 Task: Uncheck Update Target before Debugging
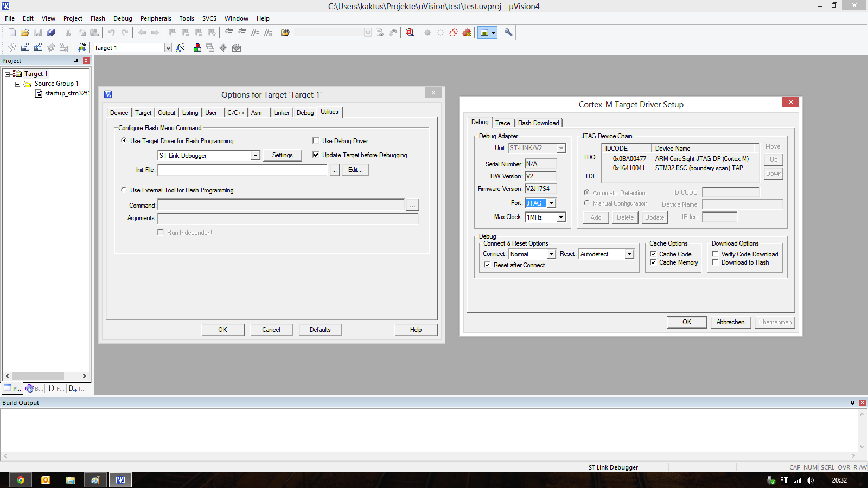(x=316, y=155)
